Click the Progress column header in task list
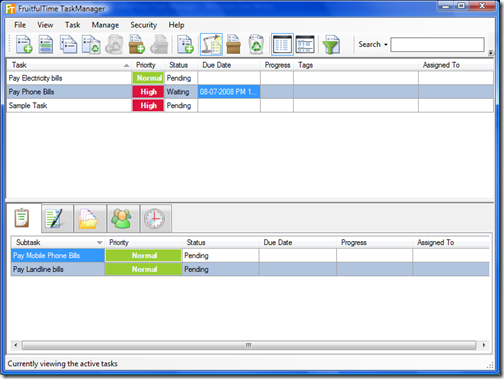This screenshot has width=504, height=379. (277, 65)
